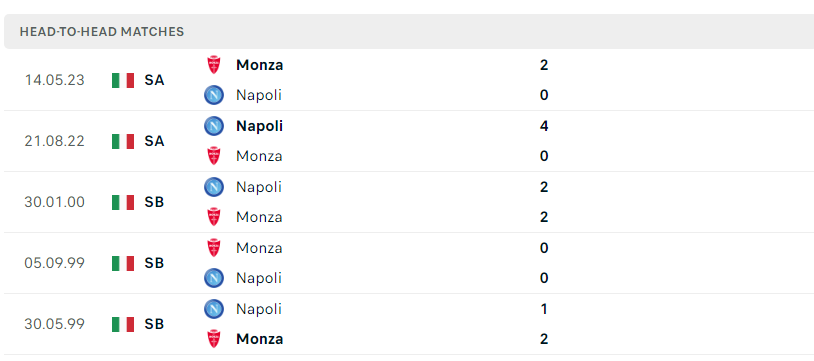814x361 pixels.
Task: Click the 14.05.23 match date
Action: click(55, 80)
